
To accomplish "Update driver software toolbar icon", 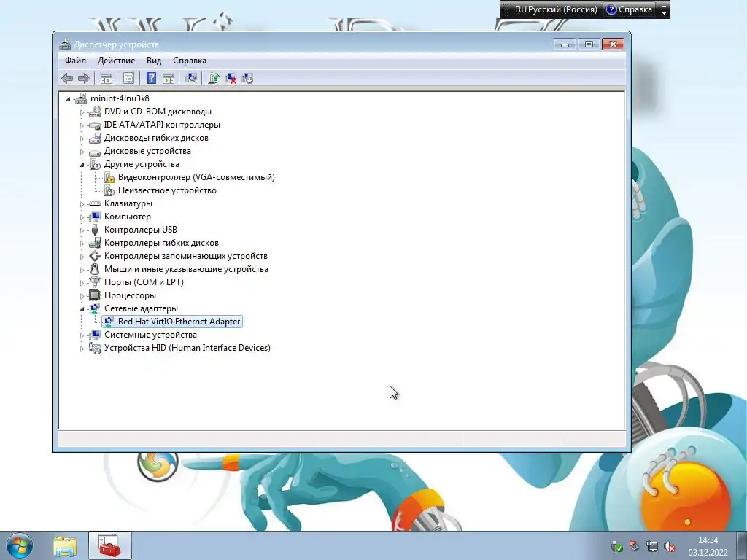I will [x=214, y=79].
